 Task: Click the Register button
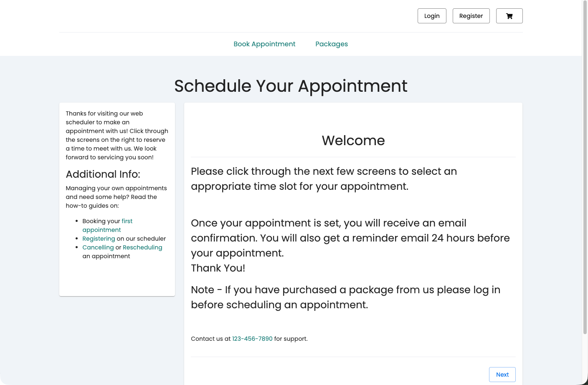pos(471,16)
